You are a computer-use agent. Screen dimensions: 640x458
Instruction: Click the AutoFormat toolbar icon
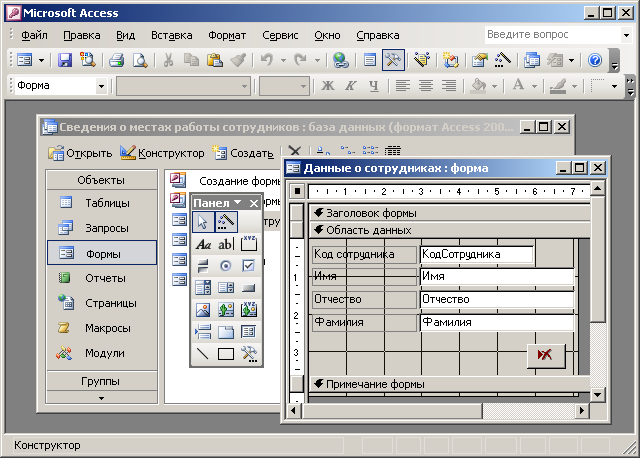(422, 60)
